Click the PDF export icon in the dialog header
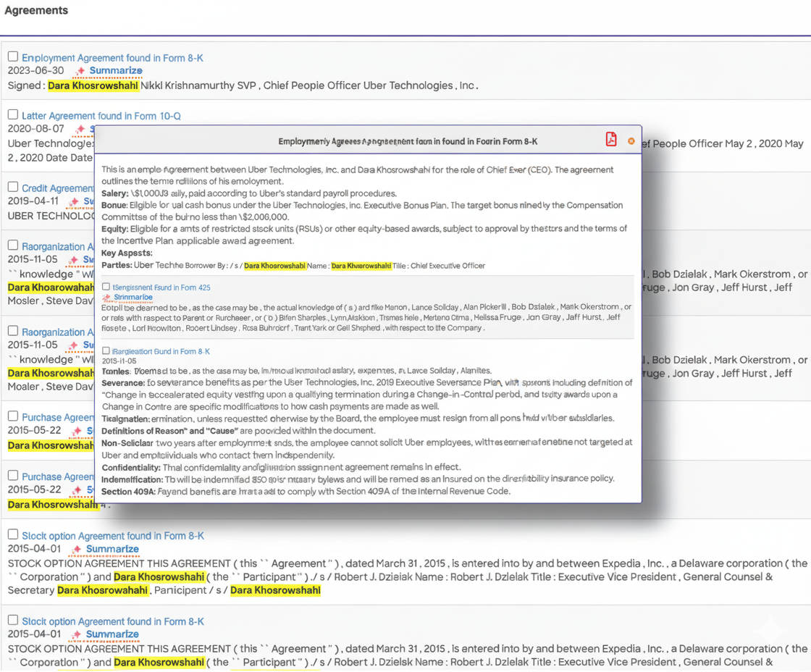The height and width of the screenshot is (672, 811). click(611, 140)
